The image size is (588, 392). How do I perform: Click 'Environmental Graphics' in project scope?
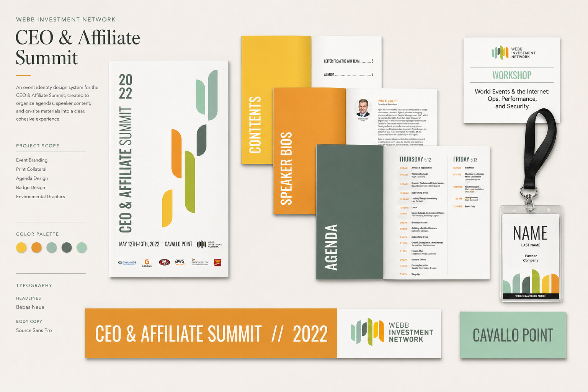click(41, 197)
